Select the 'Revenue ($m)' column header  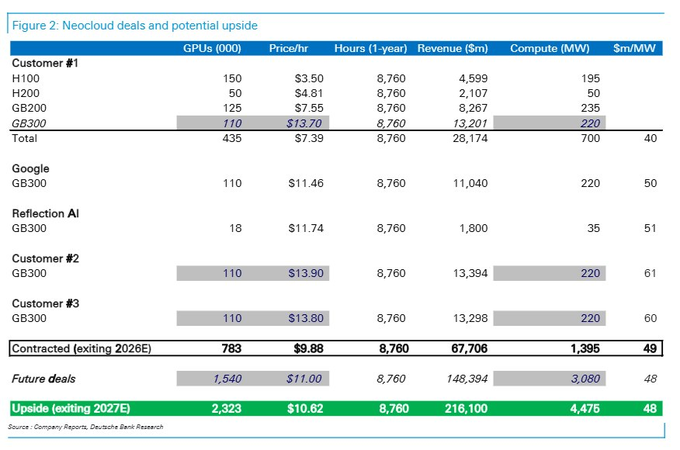pos(452,48)
